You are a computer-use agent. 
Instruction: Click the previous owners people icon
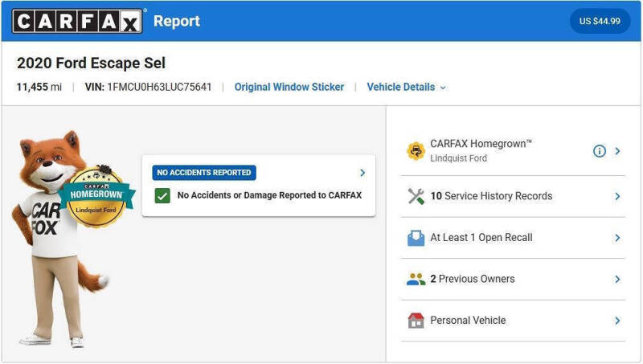coord(416,279)
